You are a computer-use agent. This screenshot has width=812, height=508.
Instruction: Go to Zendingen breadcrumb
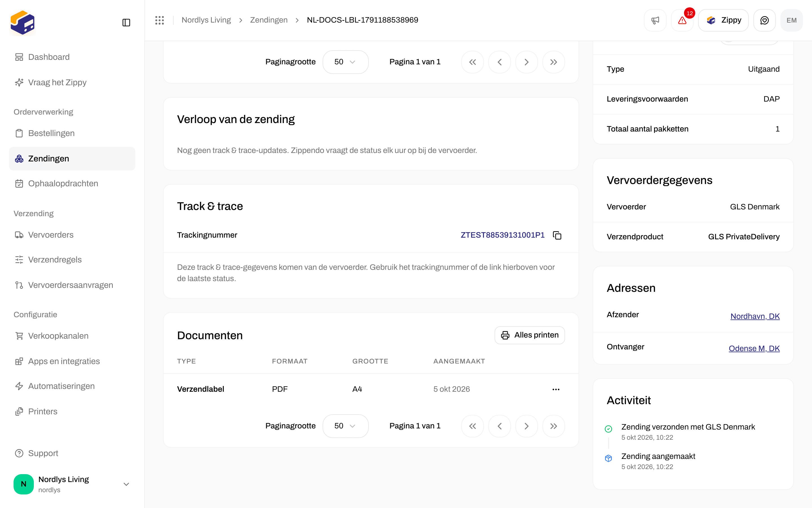[x=269, y=20]
